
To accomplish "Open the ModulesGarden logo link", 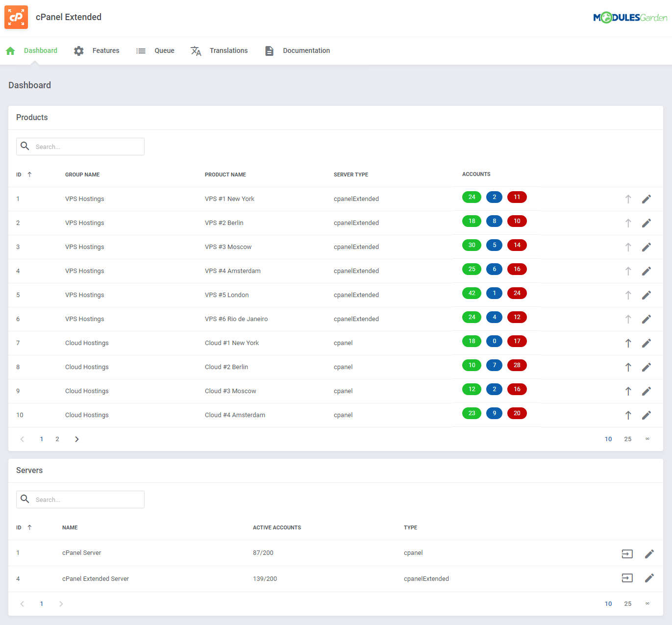I will 630,18.
